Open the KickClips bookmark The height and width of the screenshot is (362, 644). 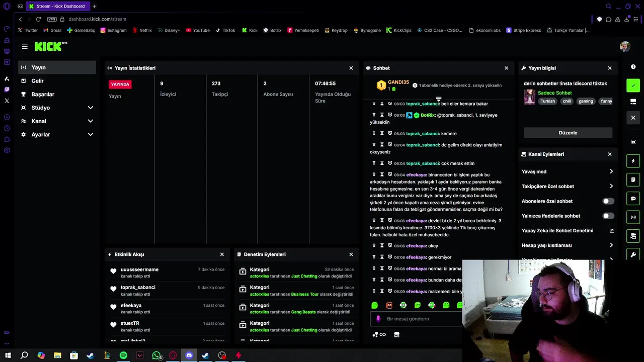399,30
